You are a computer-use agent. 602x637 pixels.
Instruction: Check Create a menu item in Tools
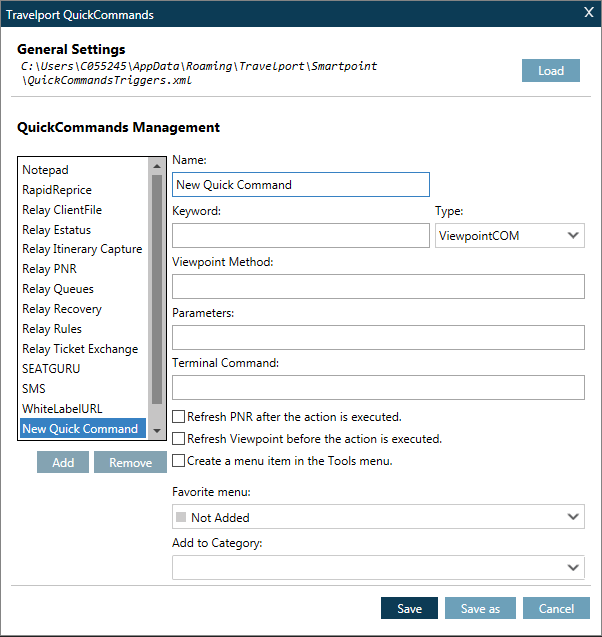point(179,461)
